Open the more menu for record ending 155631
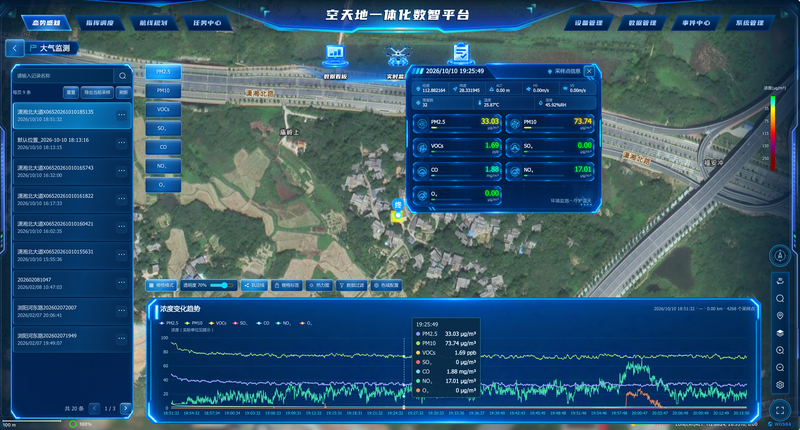The image size is (800, 430). coord(121,255)
